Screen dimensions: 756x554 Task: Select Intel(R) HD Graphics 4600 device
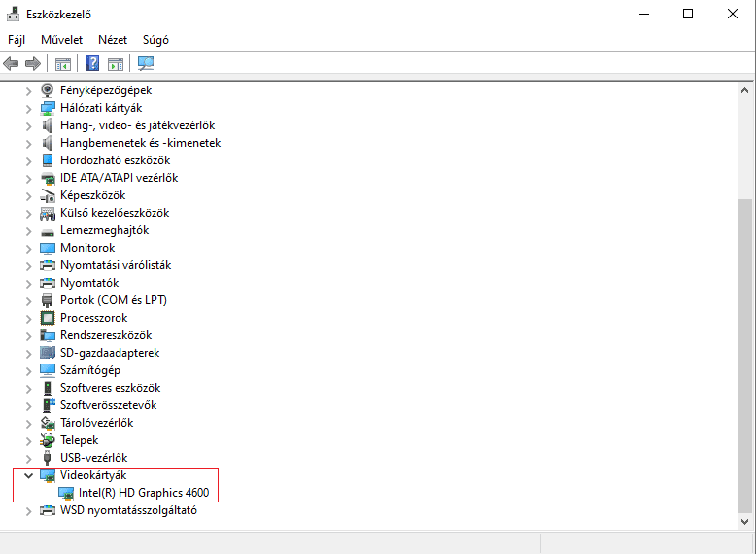coord(143,493)
